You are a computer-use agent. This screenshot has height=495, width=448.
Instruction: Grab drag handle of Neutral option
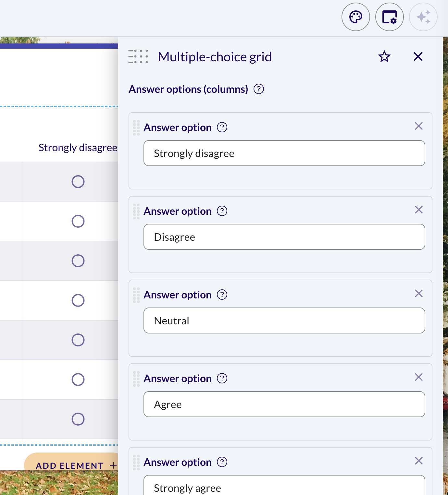(x=136, y=295)
